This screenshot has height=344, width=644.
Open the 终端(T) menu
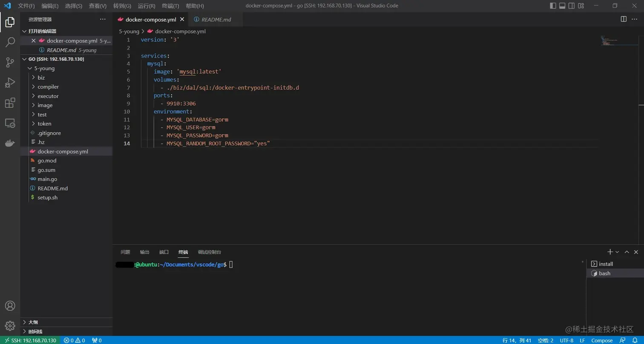point(170,6)
